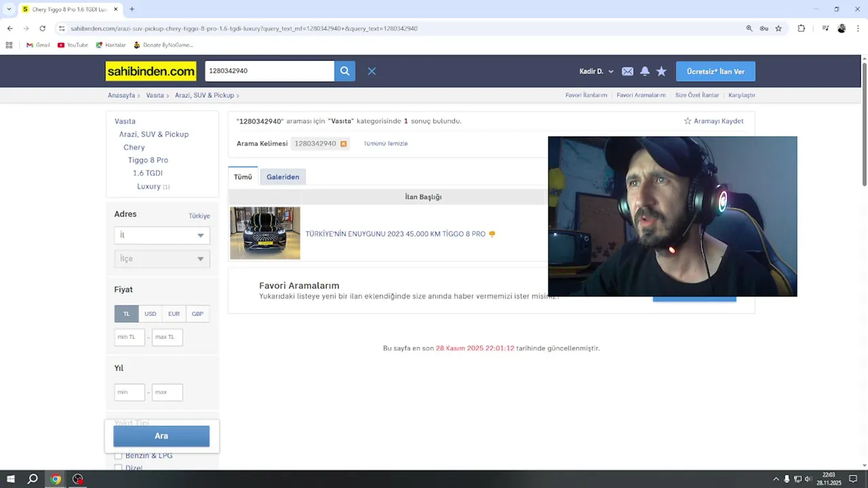
Task: Open the YouTube bookmark
Action: pyautogui.click(x=73, y=45)
